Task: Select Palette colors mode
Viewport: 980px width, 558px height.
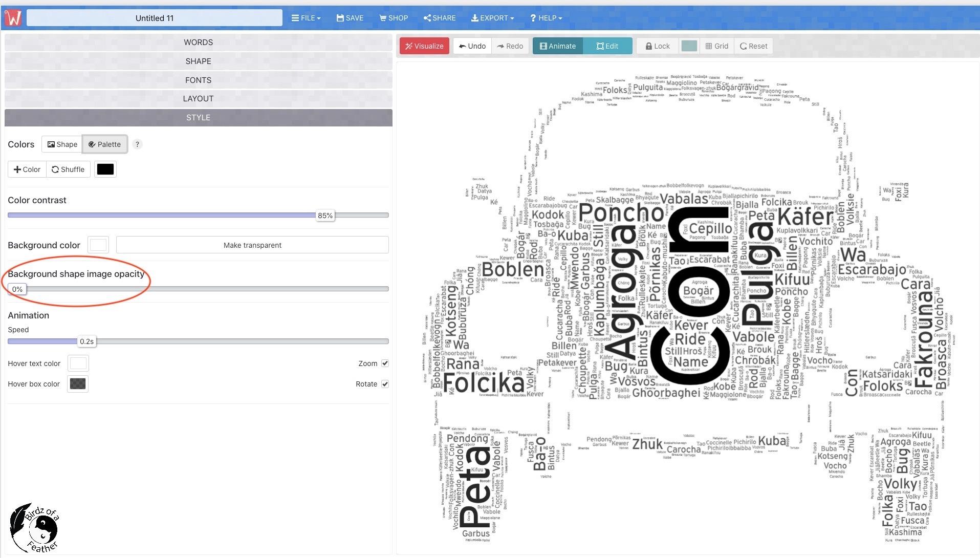Action: (105, 144)
